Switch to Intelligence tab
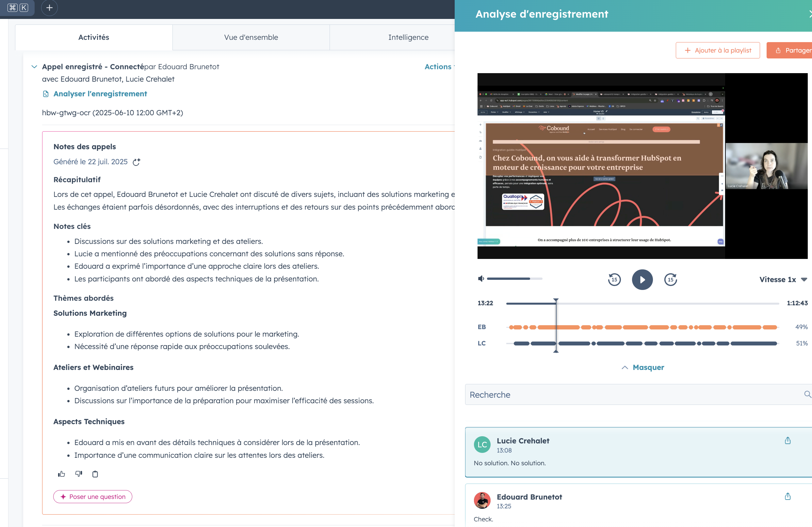 (408, 37)
